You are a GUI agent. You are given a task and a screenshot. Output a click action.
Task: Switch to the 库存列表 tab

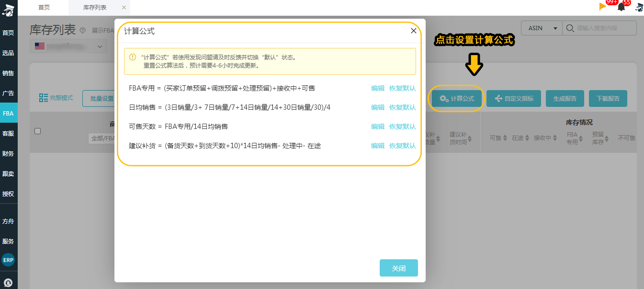[95, 7]
